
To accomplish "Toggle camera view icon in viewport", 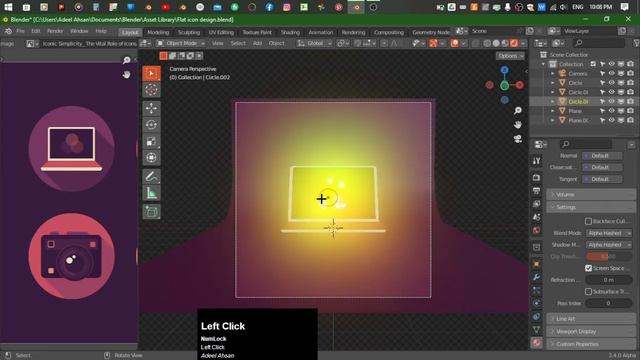I will coord(518,139).
